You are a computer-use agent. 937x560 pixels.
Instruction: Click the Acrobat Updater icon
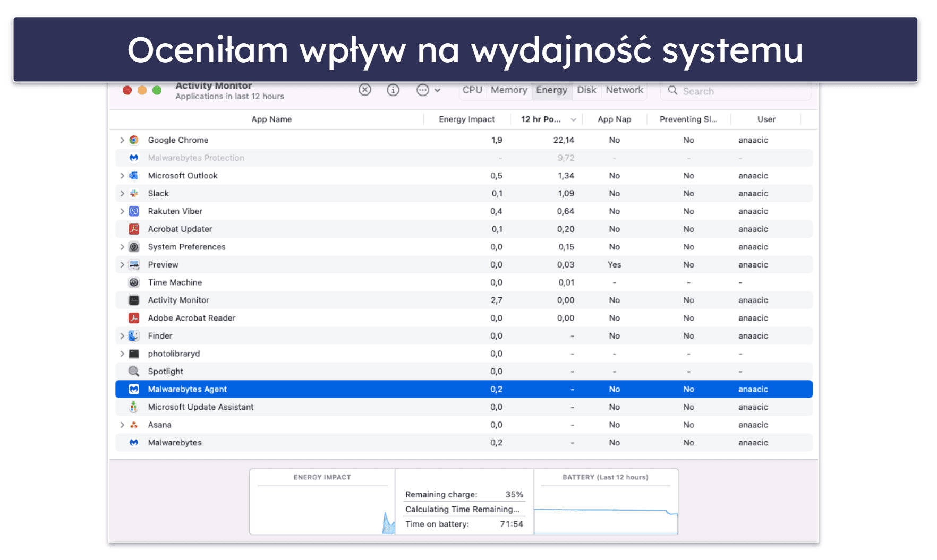point(134,229)
